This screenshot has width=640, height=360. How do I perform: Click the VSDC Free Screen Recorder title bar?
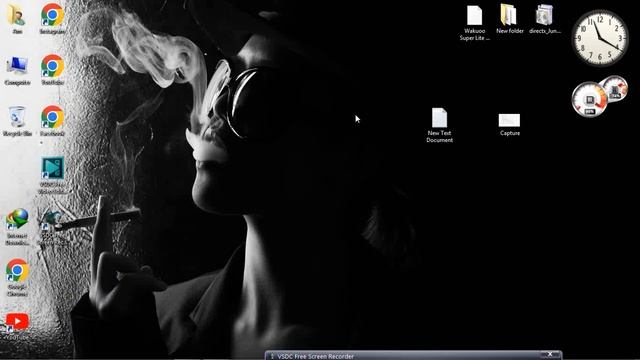click(413, 356)
